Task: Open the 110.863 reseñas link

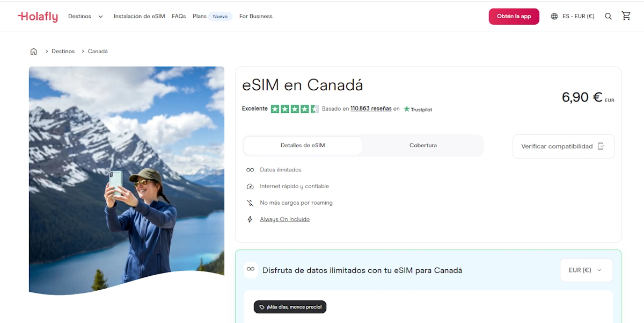Action: [371, 109]
